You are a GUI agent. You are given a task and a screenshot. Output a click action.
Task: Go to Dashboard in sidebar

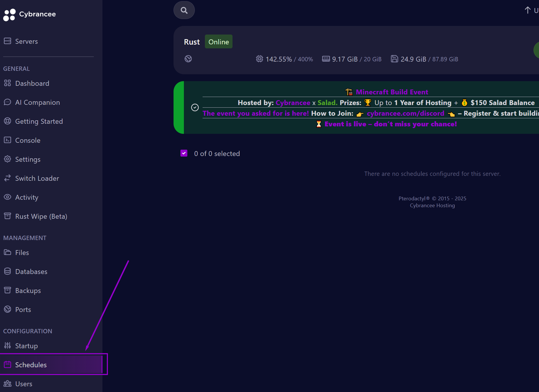click(x=32, y=83)
